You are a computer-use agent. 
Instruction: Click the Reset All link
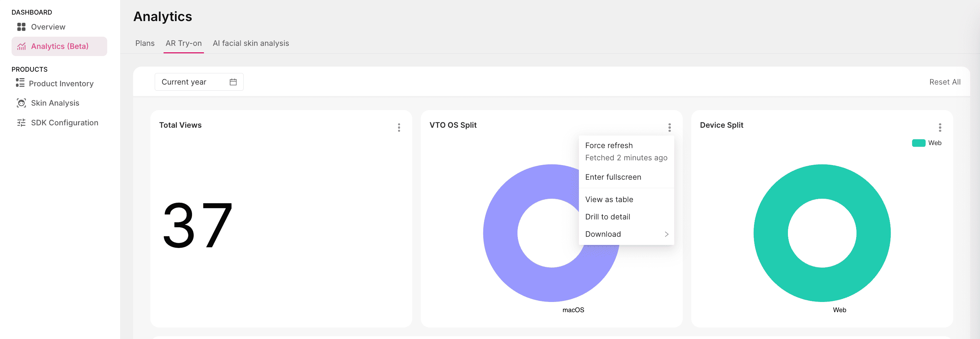point(945,82)
